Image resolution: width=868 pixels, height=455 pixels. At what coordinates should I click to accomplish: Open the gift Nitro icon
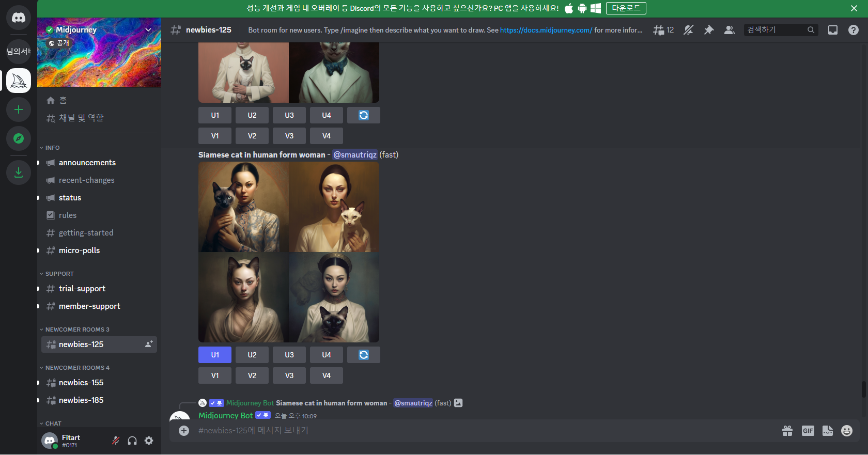point(787,431)
